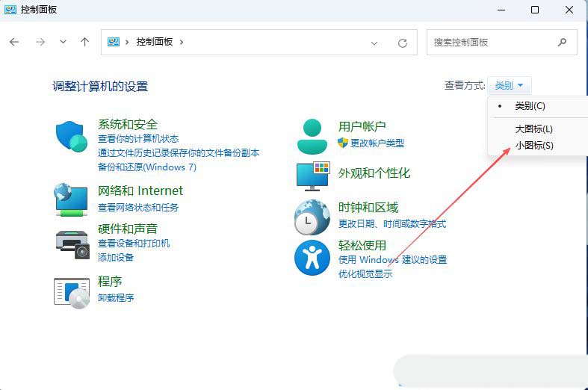
Task: Click 使用 Windows 建议的设置 link
Action: 393,259
